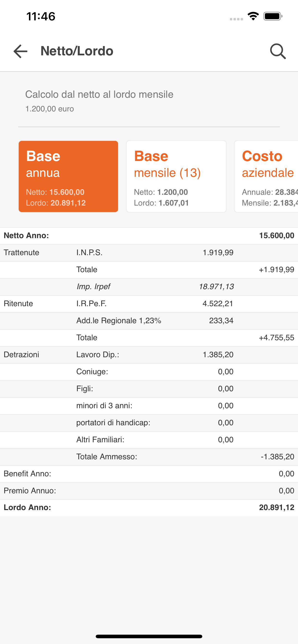This screenshot has height=644, width=298.
Task: Select the I.R.Pe.F. ritenute row
Action: [x=149, y=304]
